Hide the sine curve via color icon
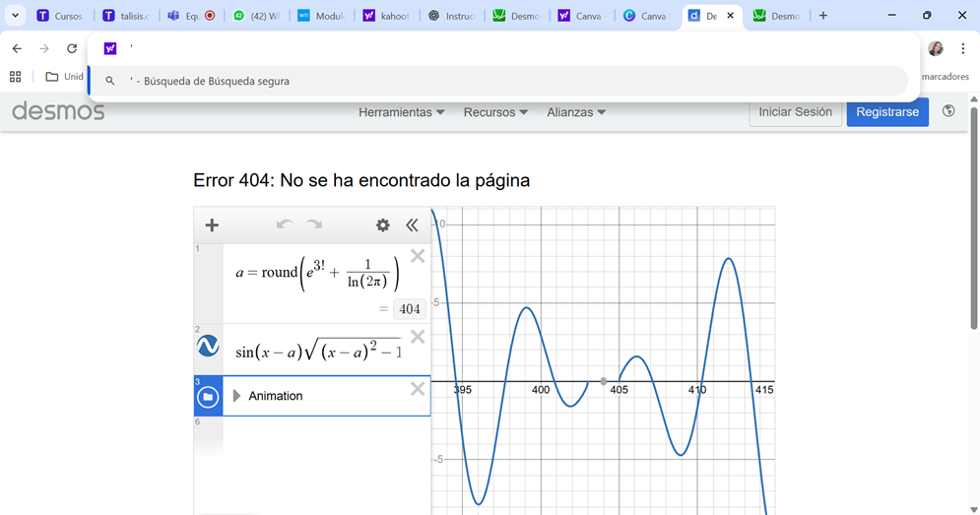 pyautogui.click(x=208, y=346)
